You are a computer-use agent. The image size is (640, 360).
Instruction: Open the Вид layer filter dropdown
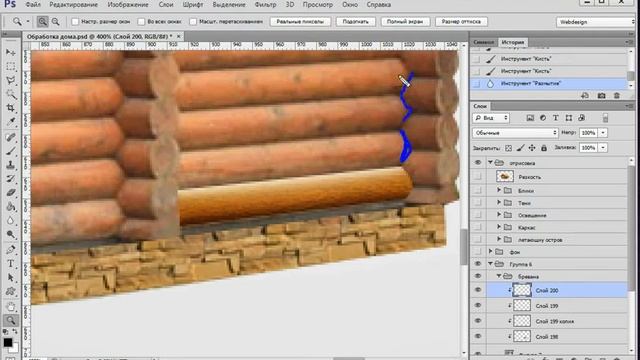491,118
